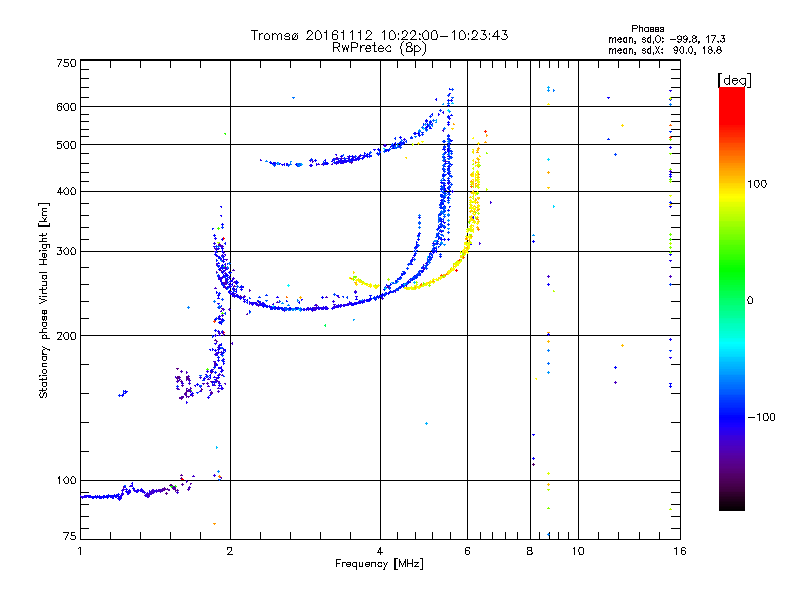Click the blue band of the colorbar
Viewport: 800px width, 600px height.
click(732, 416)
